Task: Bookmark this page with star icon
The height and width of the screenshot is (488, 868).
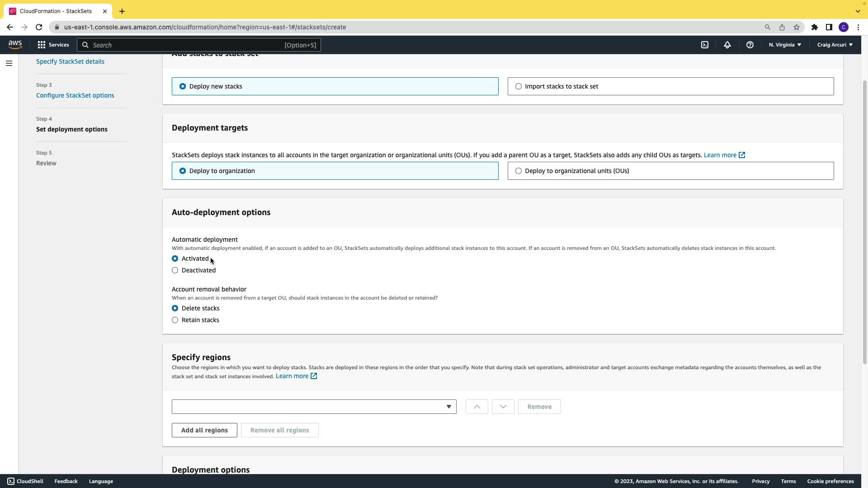Action: click(x=797, y=27)
